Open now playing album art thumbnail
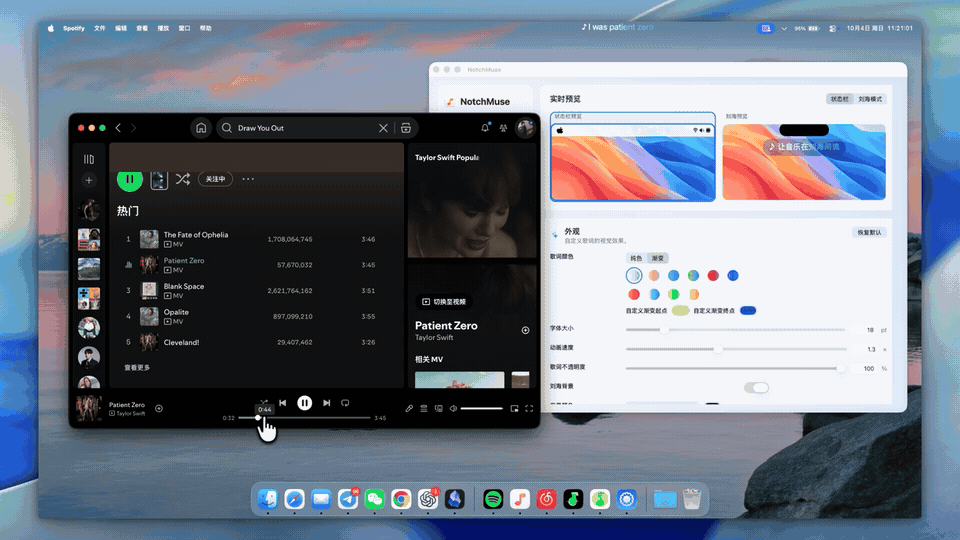960x540 pixels. click(89, 408)
